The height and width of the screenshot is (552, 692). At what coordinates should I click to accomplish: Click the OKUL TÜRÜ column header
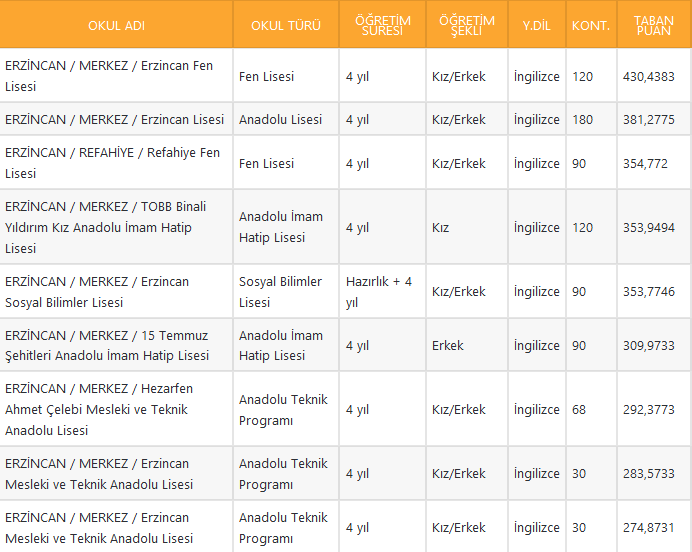tap(285, 25)
